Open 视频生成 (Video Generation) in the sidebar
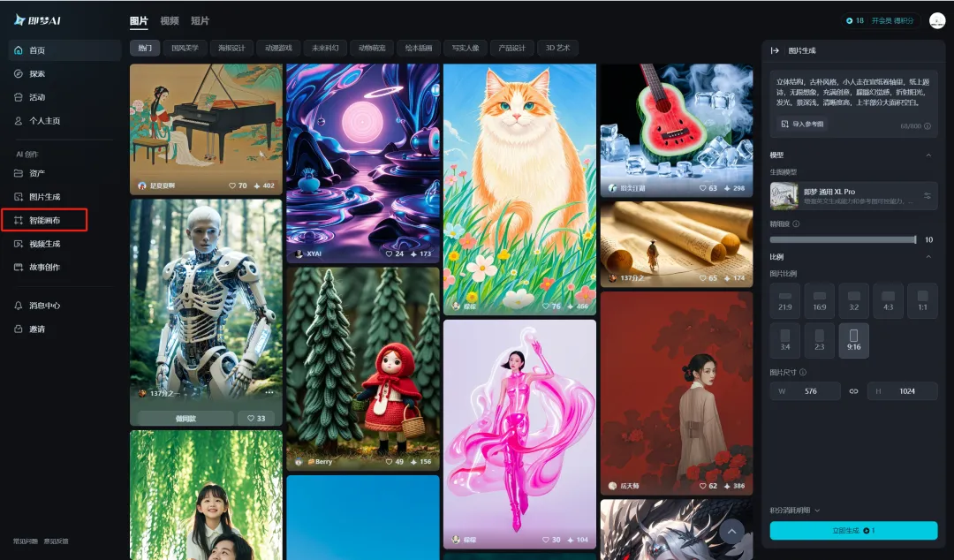 tap(44, 244)
